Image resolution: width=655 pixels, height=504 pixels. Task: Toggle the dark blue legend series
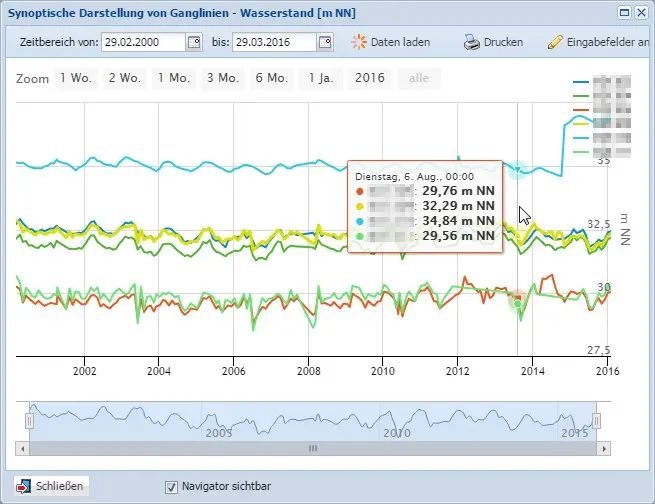(602, 82)
